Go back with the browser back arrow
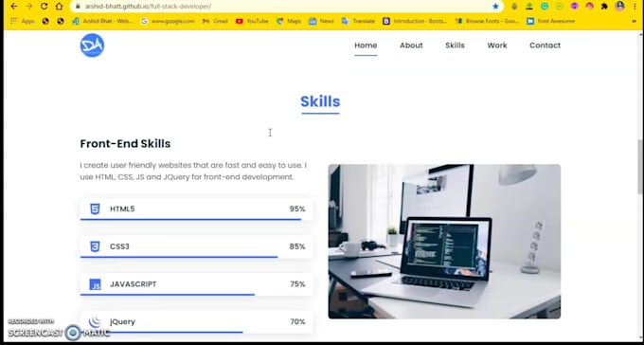The width and height of the screenshot is (644, 345). [13, 7]
